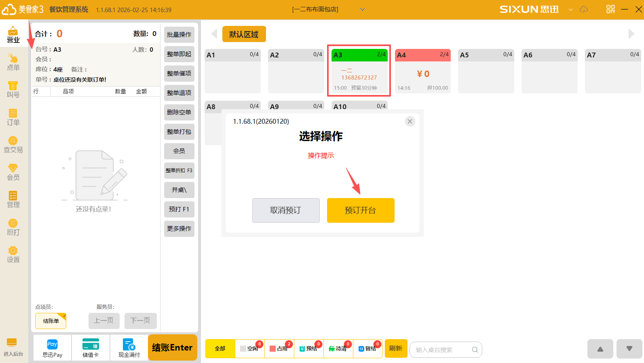Expand the store name dropdown arrow
The image size is (644, 363).
pyautogui.click(x=362, y=9)
